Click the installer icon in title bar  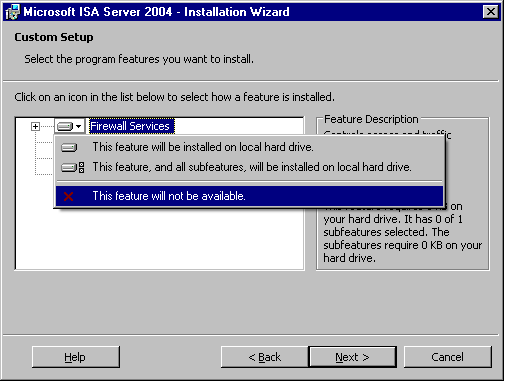[13, 12]
